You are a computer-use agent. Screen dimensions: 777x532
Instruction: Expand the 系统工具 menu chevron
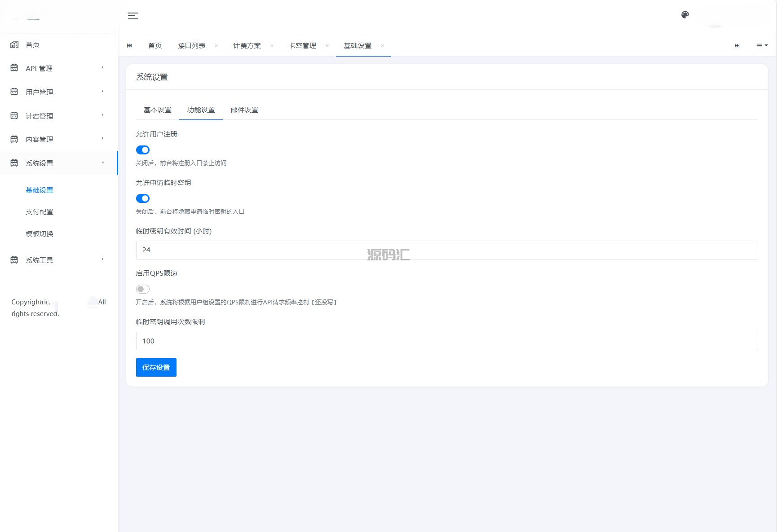(x=102, y=259)
